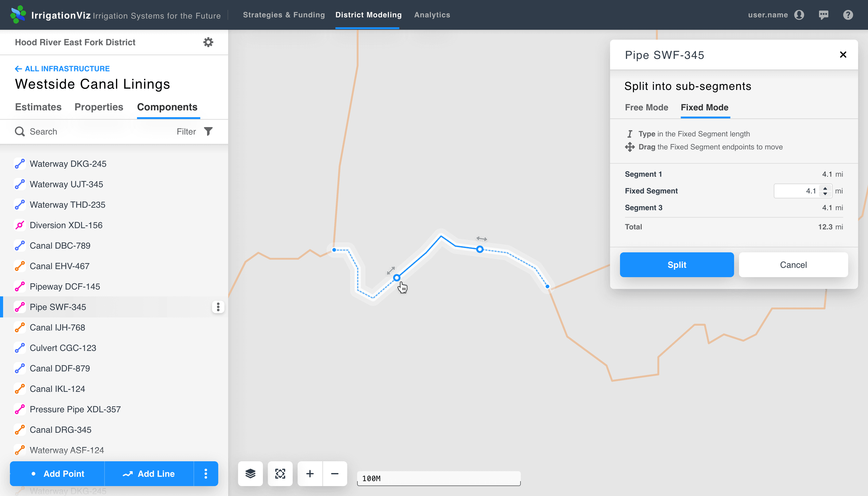Click Diversion XDL-156 pink icon
The image size is (868, 496).
(20, 225)
